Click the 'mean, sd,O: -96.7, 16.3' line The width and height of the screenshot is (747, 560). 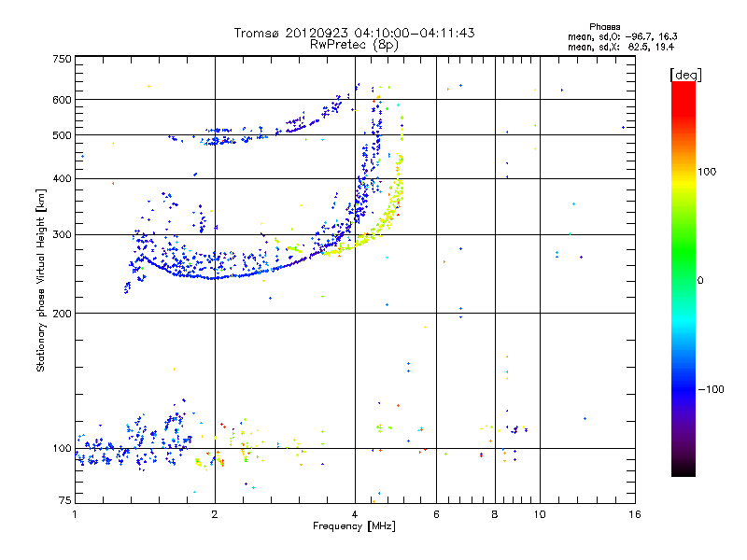(622, 36)
